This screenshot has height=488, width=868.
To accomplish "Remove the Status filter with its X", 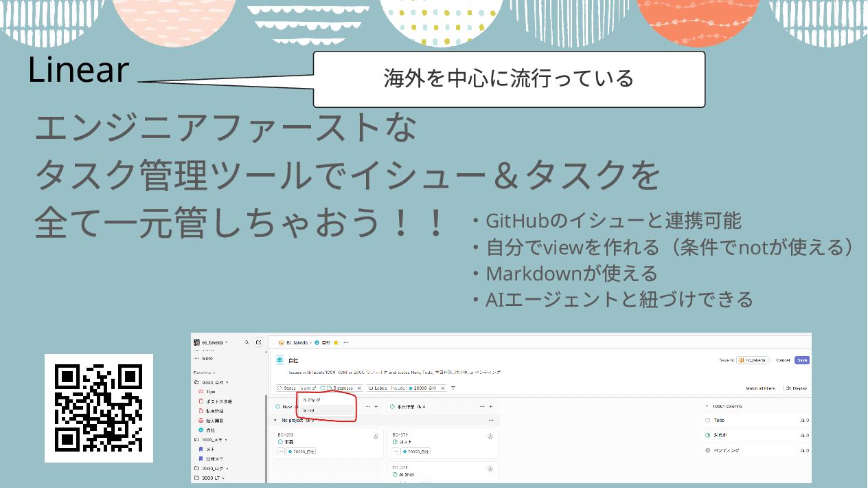I will point(359,388).
